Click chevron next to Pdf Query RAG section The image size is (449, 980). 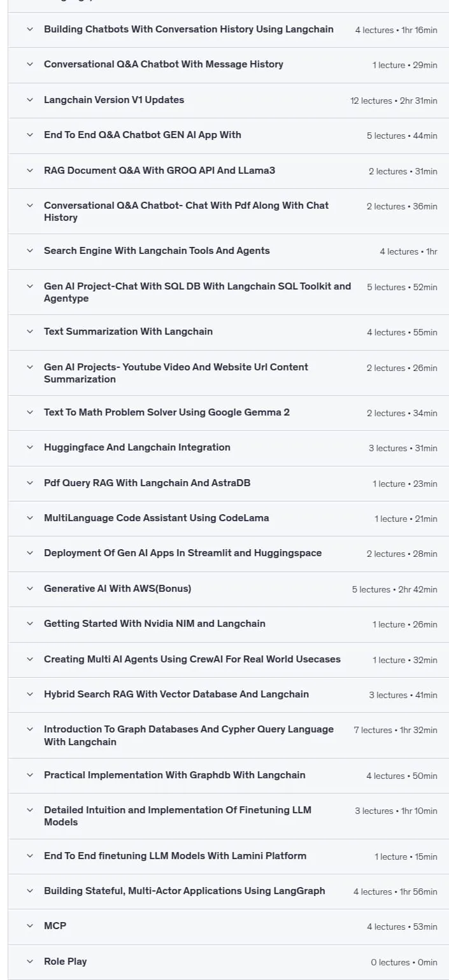(30, 483)
